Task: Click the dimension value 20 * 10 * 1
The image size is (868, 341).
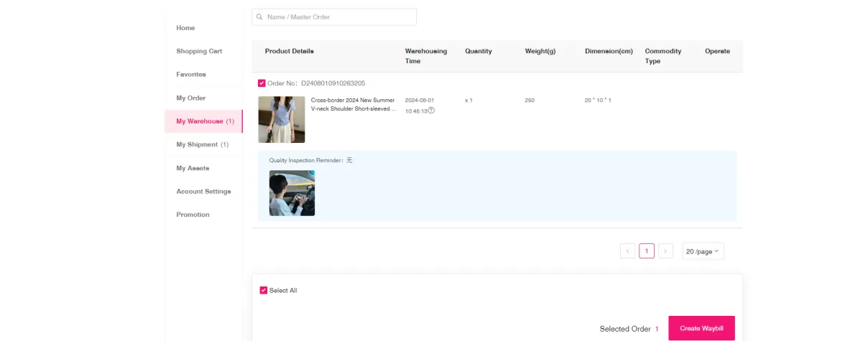Action: click(x=598, y=101)
